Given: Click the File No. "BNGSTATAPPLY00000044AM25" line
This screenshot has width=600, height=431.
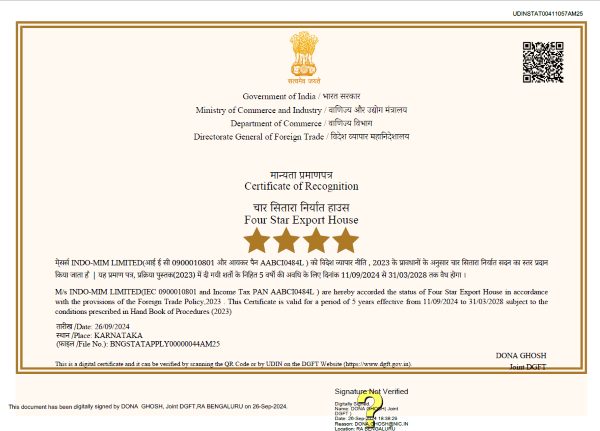Looking at the screenshot, I should click(138, 344).
